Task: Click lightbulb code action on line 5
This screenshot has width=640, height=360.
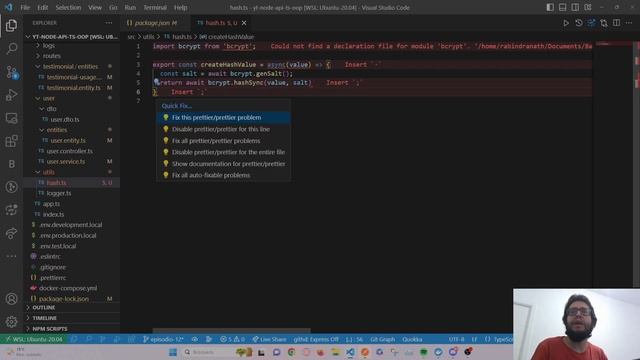Action: [x=156, y=82]
